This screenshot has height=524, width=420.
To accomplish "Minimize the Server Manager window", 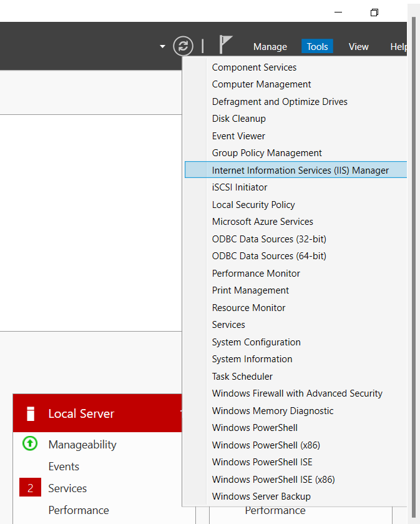I will click(x=338, y=12).
